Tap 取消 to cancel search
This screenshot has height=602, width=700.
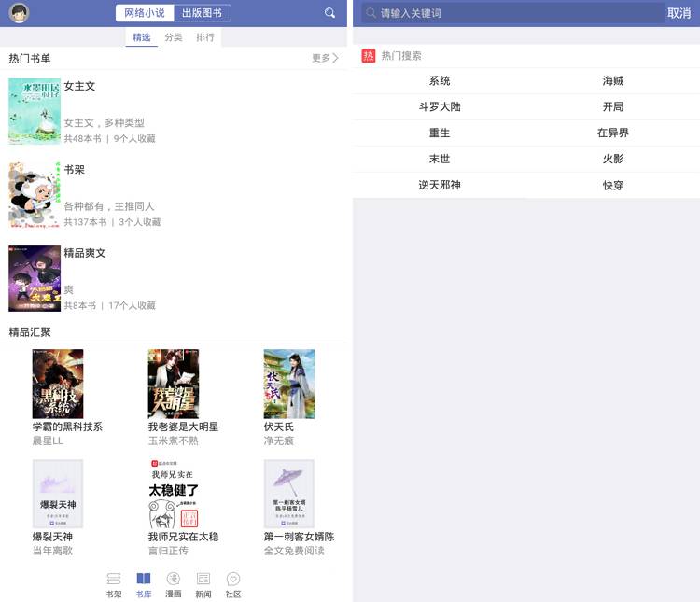[x=679, y=13]
